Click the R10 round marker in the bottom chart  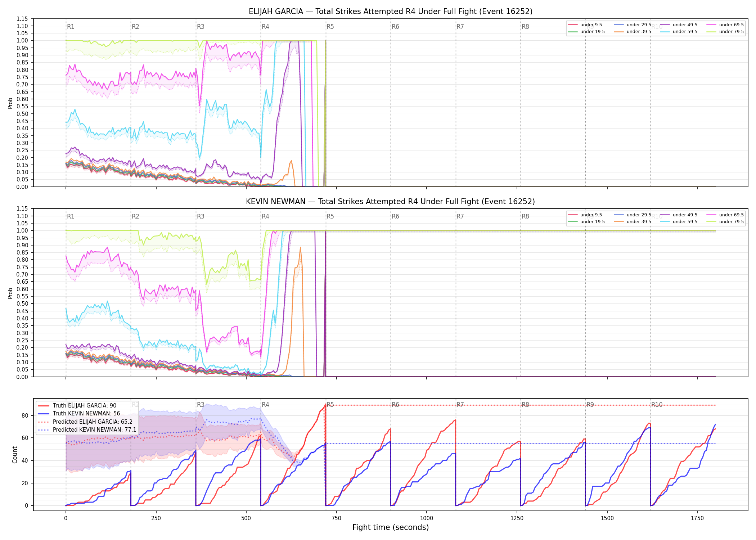[657, 405]
